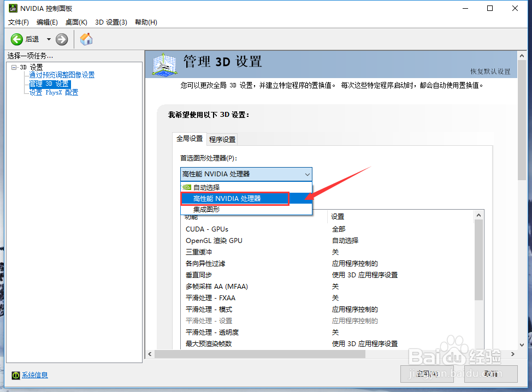Open the 桌面(K) menu
The height and width of the screenshot is (392, 532).
[76, 22]
